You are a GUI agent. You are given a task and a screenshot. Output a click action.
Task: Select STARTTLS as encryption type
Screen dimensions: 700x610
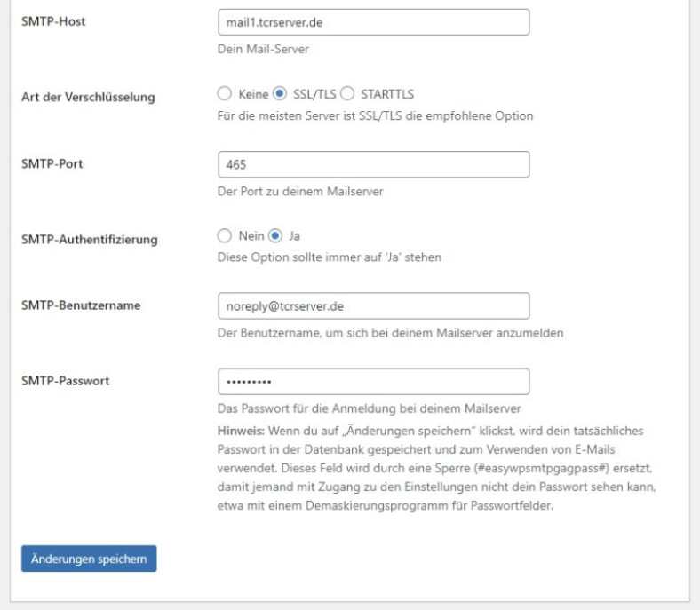point(347,93)
